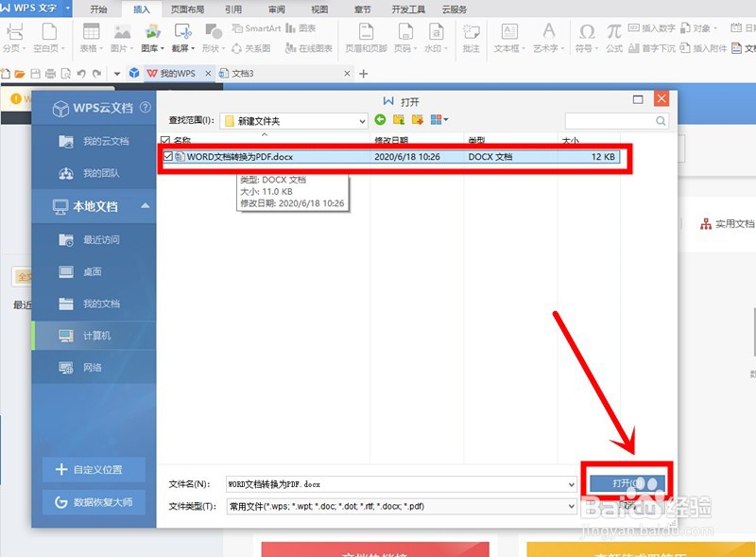This screenshot has height=557, width=756.
Task: Open the Watermark (水印) tool
Action: [436, 37]
